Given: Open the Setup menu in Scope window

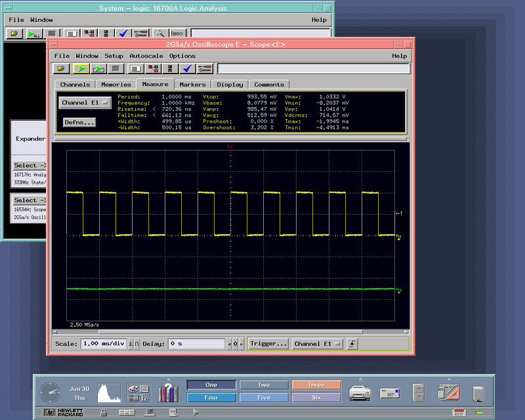Looking at the screenshot, I should (x=114, y=56).
